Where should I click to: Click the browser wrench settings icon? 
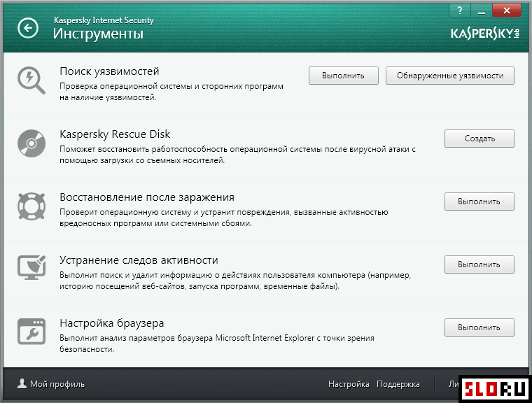pyautogui.click(x=31, y=332)
